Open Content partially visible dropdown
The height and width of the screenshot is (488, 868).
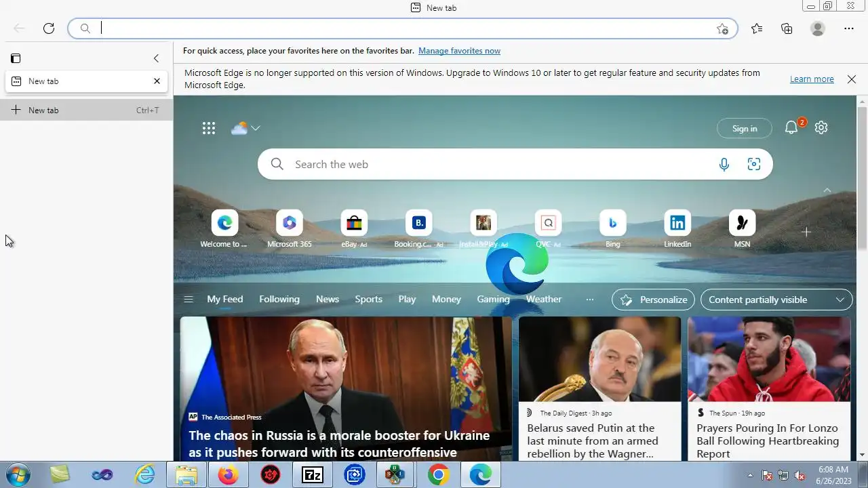pyautogui.click(x=776, y=300)
